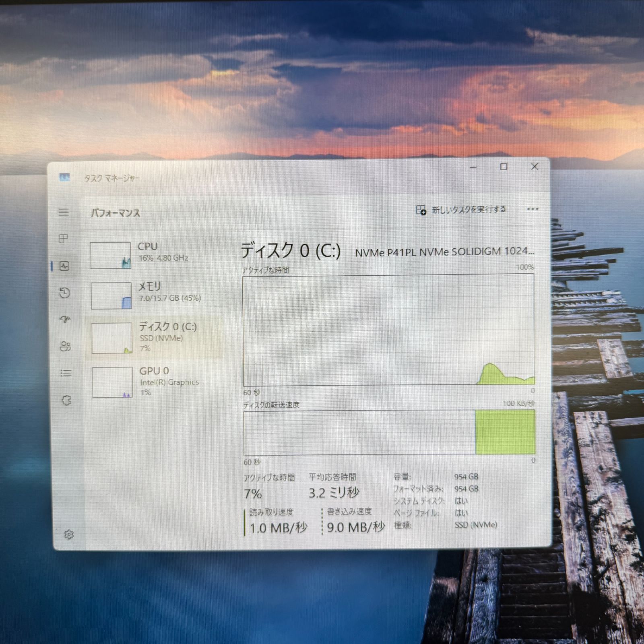Click the 書き込み速度 label

[349, 511]
